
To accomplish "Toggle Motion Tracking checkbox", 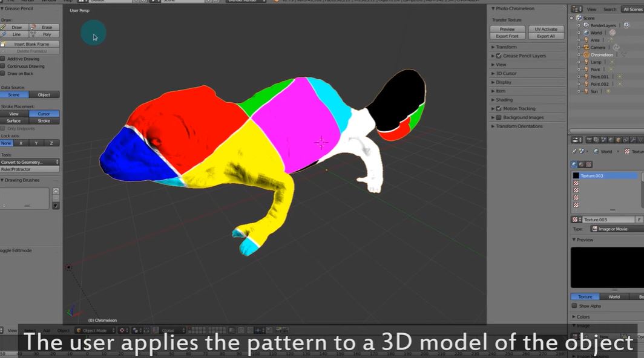I will click(499, 109).
